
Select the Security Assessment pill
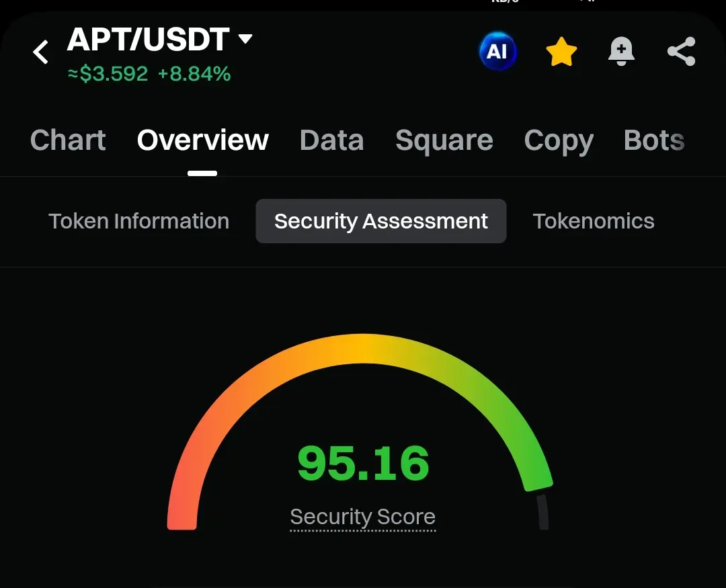pos(381,221)
